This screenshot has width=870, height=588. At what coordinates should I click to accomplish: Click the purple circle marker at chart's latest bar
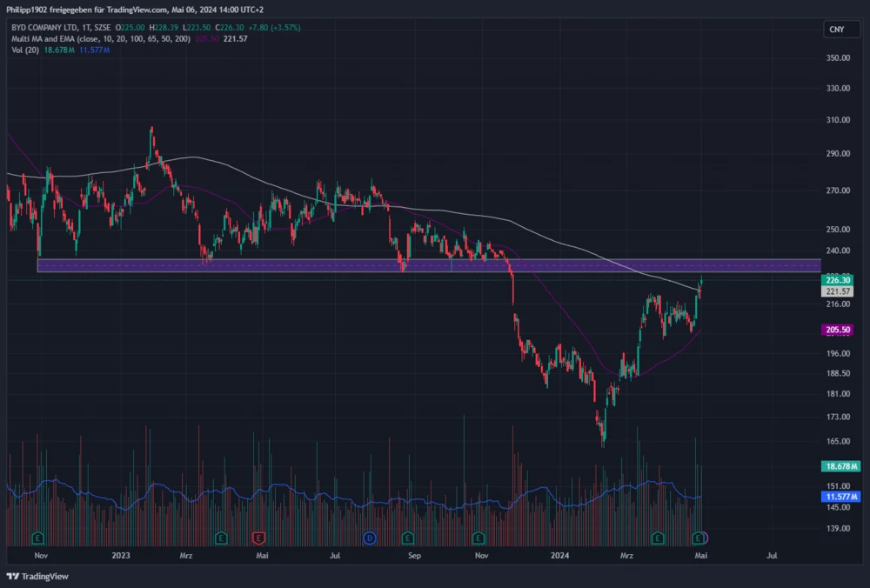click(703, 538)
